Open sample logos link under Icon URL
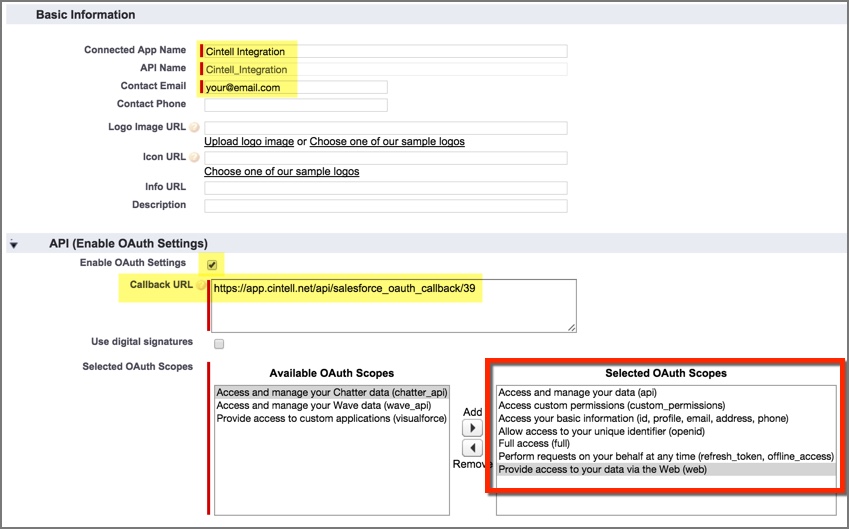The width and height of the screenshot is (849, 529). pyautogui.click(x=281, y=172)
